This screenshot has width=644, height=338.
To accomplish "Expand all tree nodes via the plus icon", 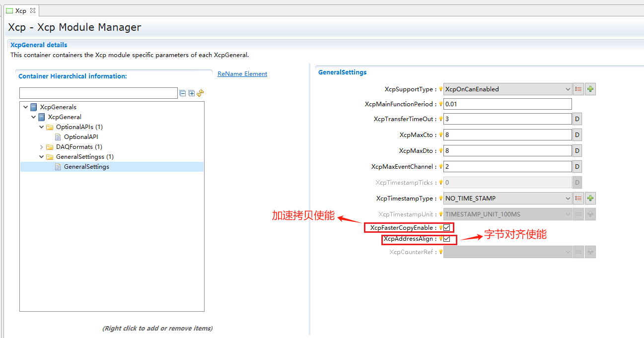I will (x=191, y=93).
